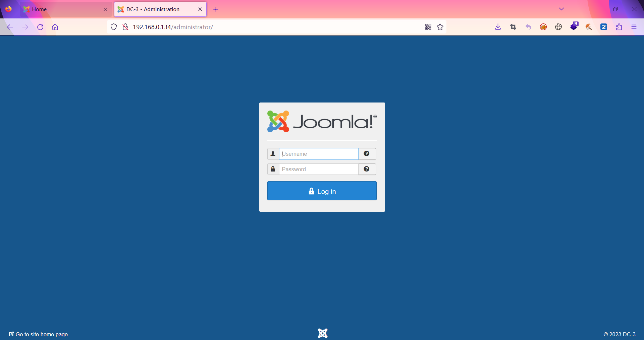Close the Home tab
644x340 pixels.
pos(105,9)
